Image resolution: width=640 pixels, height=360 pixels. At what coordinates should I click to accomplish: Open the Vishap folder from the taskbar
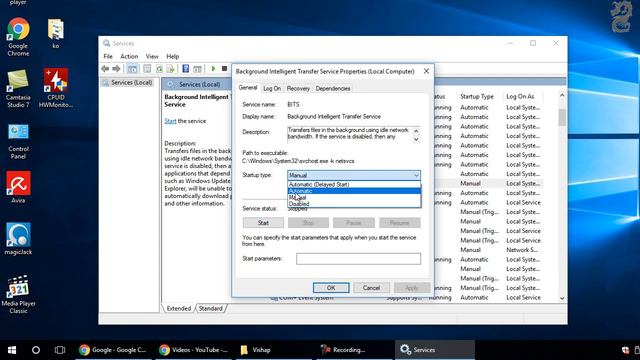275,350
